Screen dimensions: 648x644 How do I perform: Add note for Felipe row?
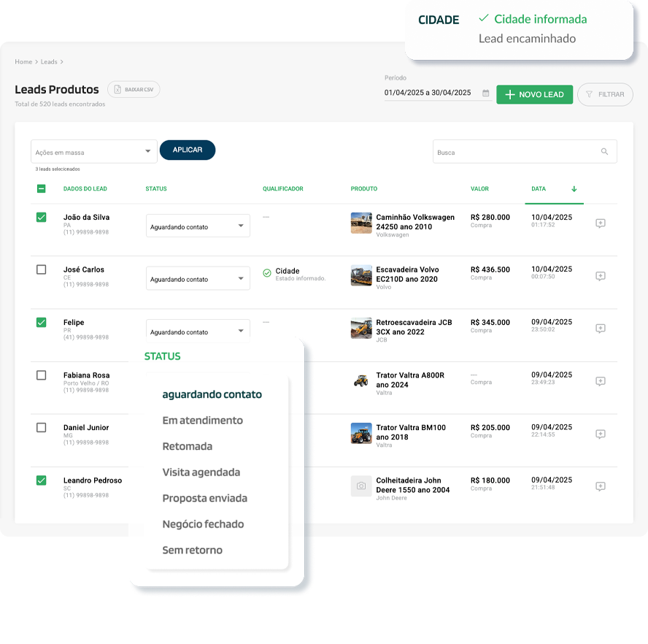click(600, 329)
